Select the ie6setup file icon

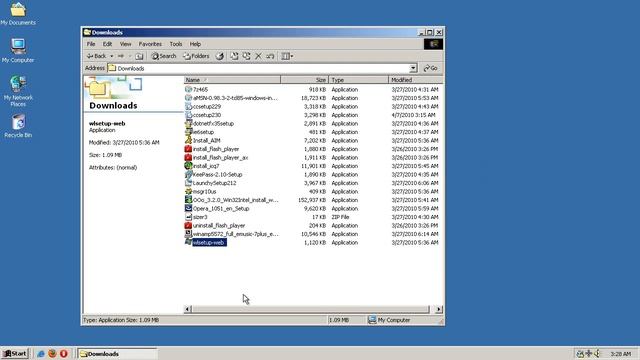(x=188, y=132)
